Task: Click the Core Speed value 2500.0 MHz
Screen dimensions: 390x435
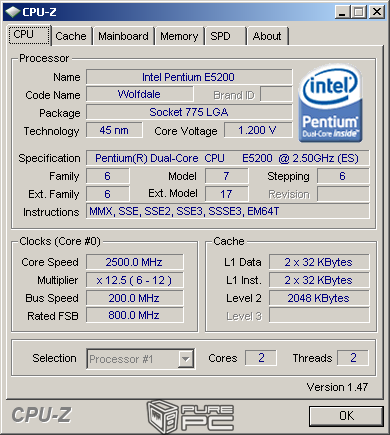Action: tap(135, 262)
